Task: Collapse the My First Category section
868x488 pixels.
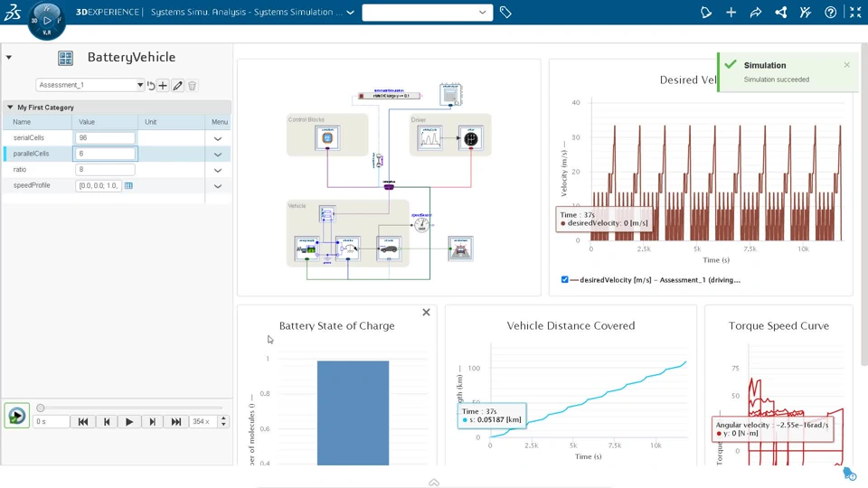Action: (x=10, y=108)
